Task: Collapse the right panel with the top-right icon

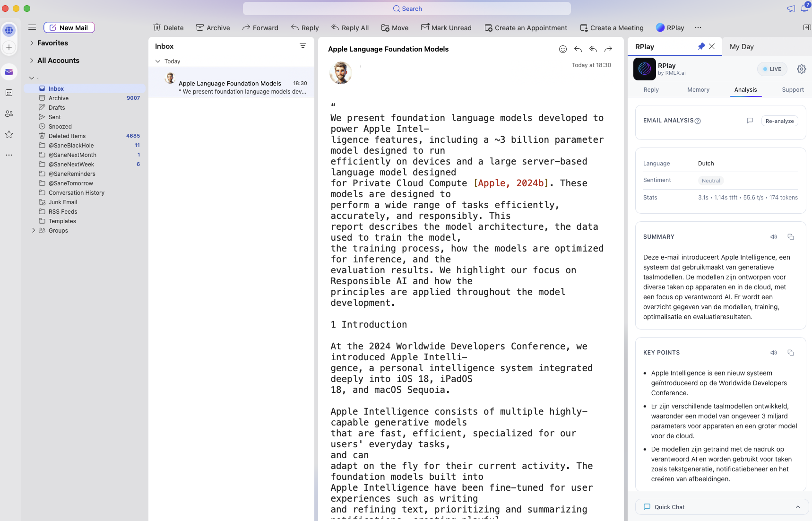Action: point(807,28)
